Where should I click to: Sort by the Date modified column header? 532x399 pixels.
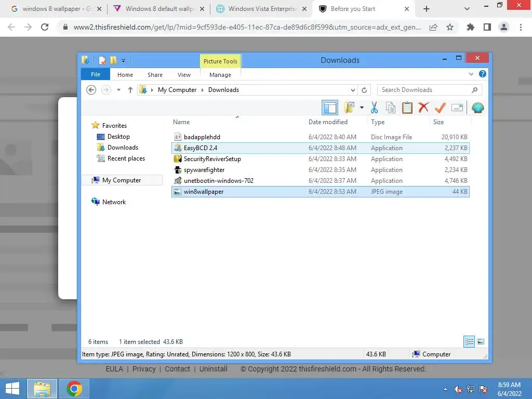coord(328,122)
